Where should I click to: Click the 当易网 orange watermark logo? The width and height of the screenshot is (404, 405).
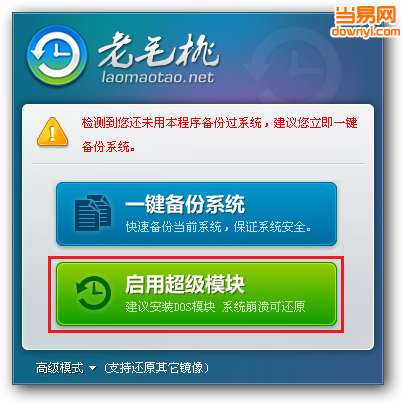pos(365,15)
